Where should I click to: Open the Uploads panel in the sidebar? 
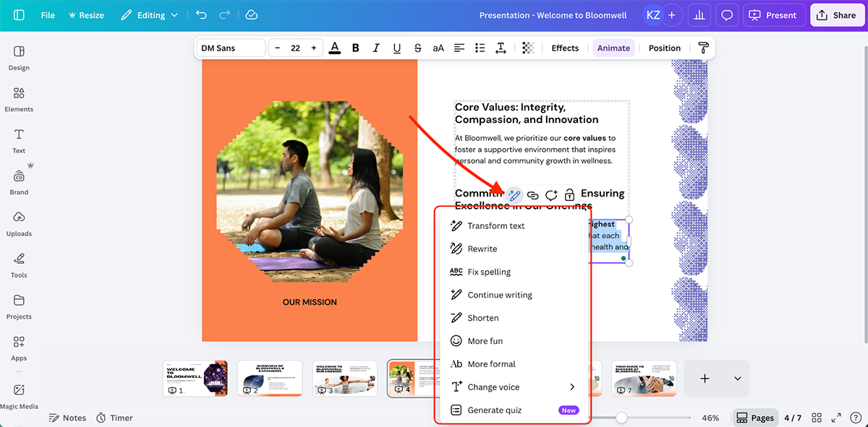coord(19,224)
